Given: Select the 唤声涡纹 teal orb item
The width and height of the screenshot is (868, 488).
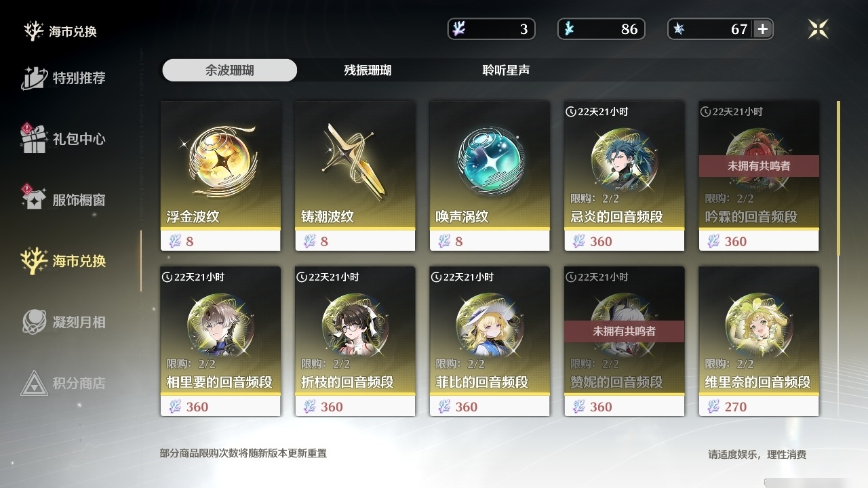Looking at the screenshot, I should [x=490, y=176].
